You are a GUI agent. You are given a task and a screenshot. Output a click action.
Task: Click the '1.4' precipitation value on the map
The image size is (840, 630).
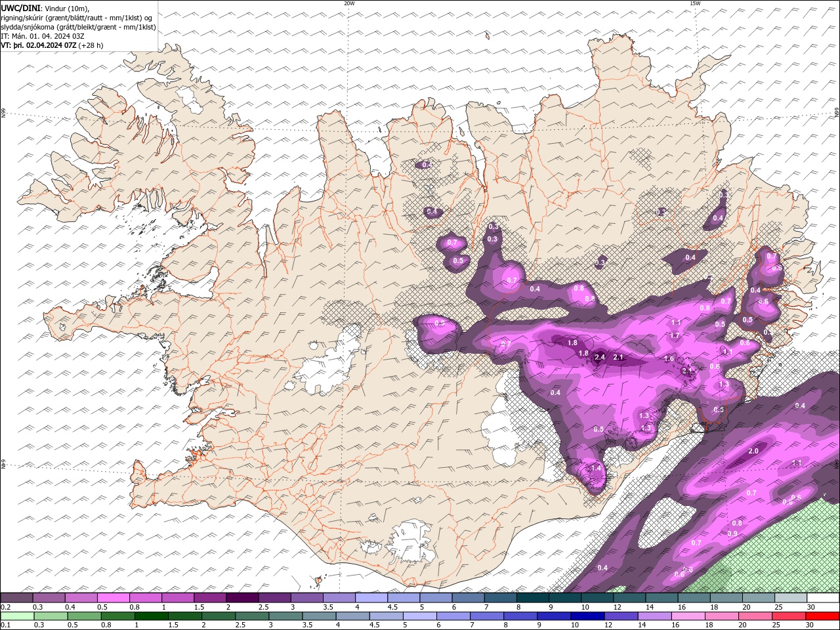click(x=596, y=469)
